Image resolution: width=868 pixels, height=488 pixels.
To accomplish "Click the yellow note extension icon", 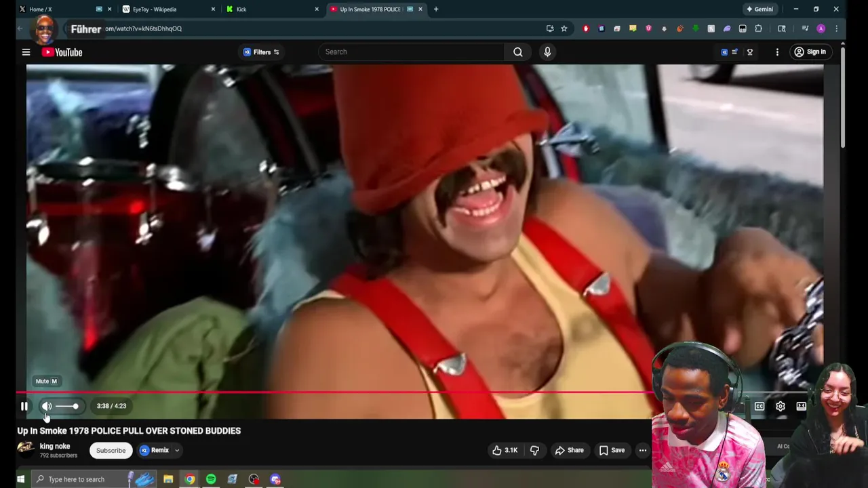I will point(633,28).
